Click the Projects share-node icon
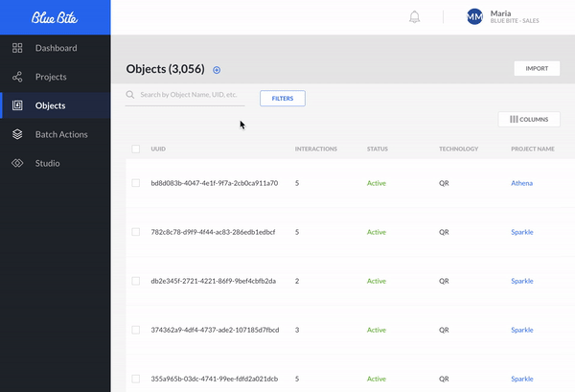This screenshot has height=392, width=575. [17, 77]
